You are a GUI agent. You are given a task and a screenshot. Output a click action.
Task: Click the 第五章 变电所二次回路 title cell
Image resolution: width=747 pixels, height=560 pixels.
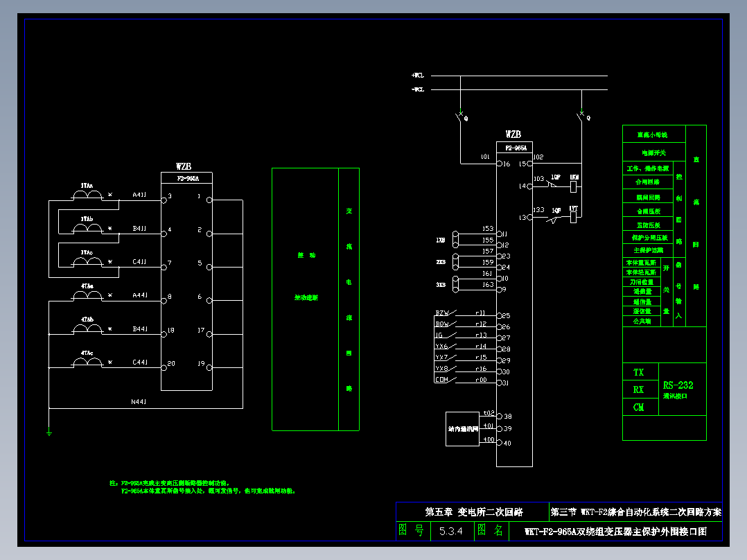coord(473,512)
